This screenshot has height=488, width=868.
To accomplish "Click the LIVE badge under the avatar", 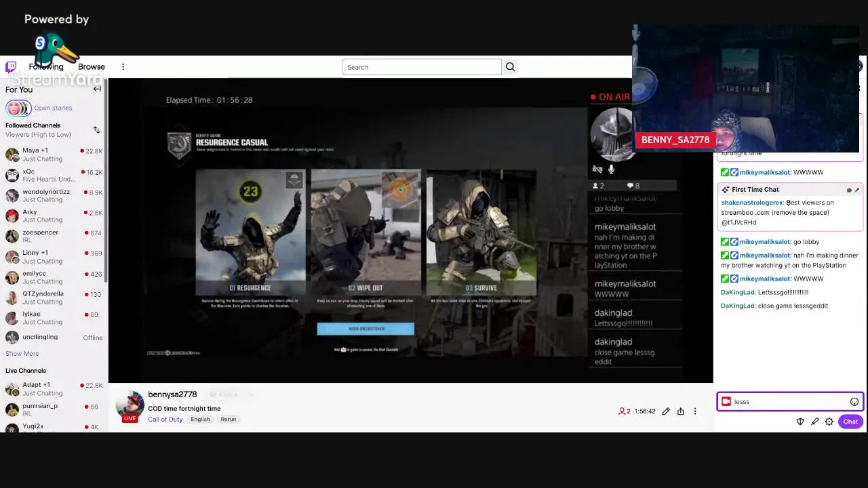I will click(x=130, y=419).
